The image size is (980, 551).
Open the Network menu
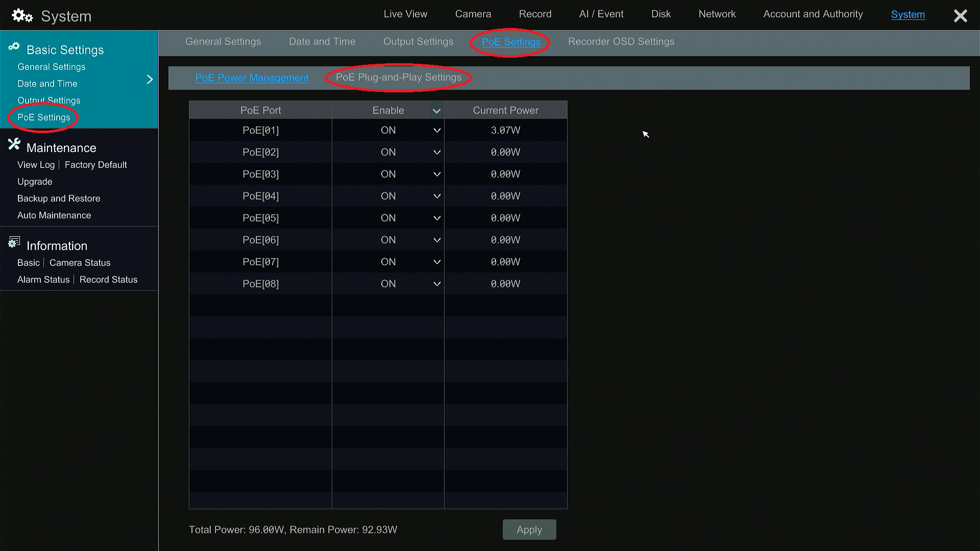(x=717, y=14)
